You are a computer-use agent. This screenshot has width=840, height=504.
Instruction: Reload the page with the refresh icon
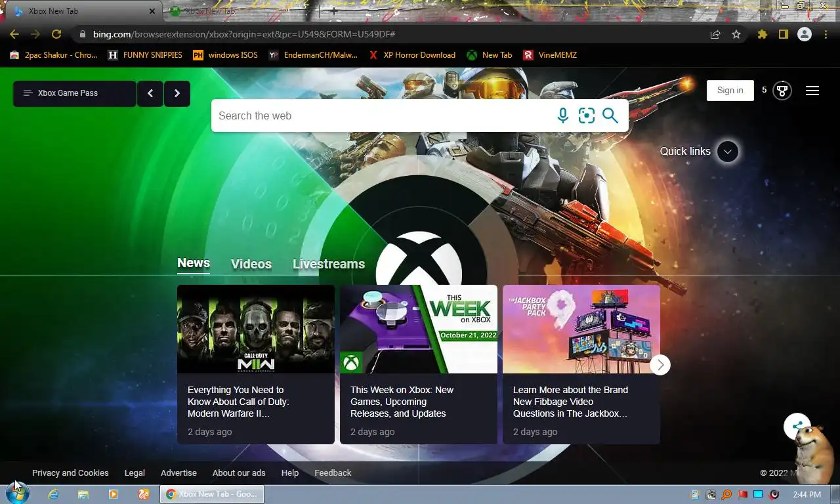(56, 34)
